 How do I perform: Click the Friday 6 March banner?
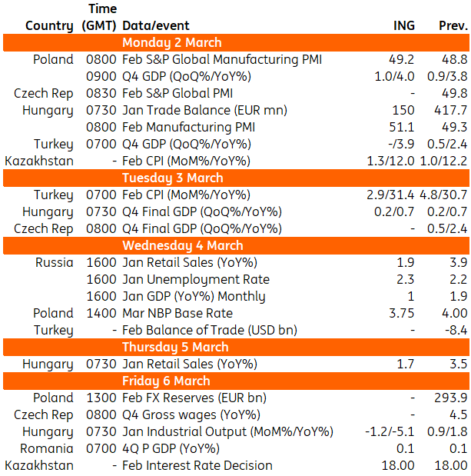236,381
